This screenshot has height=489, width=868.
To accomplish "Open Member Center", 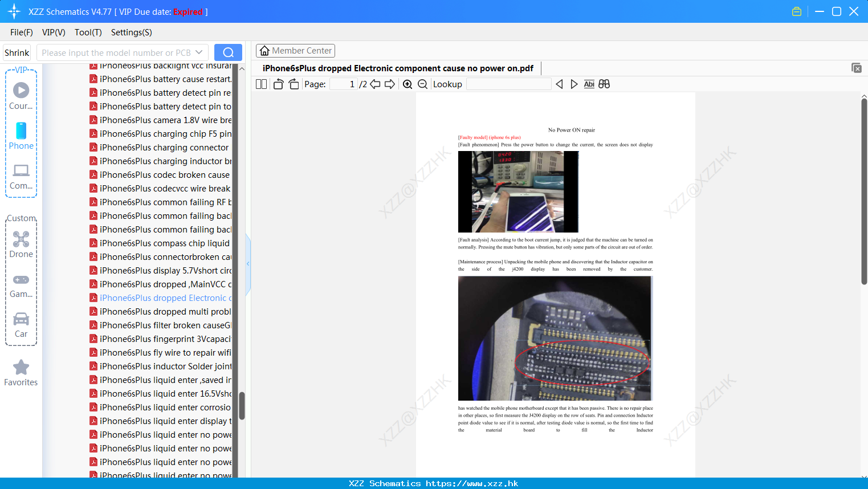I will (295, 51).
